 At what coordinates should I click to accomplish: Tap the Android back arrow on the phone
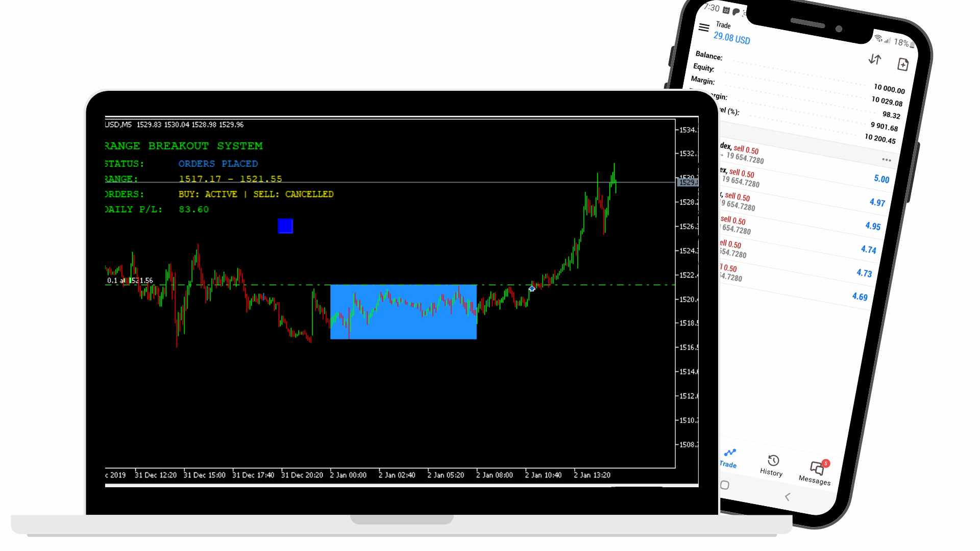coord(788,496)
